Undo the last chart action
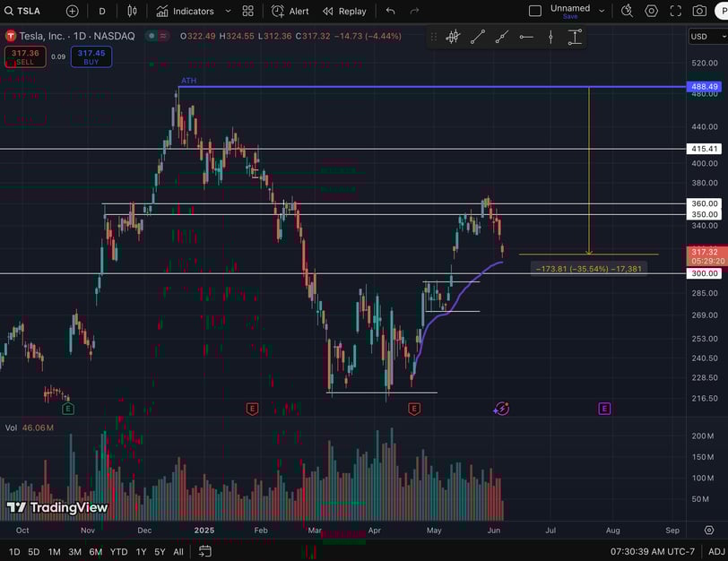 click(391, 11)
